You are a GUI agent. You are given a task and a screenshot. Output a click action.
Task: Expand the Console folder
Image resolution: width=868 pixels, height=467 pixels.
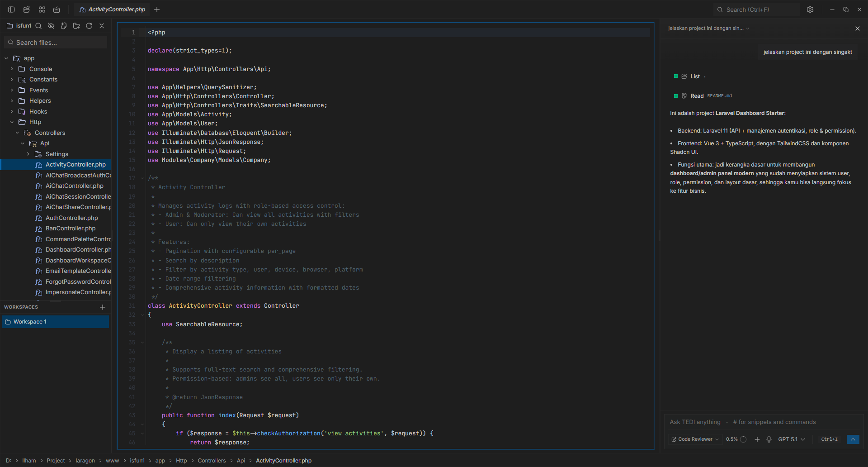[x=12, y=69]
